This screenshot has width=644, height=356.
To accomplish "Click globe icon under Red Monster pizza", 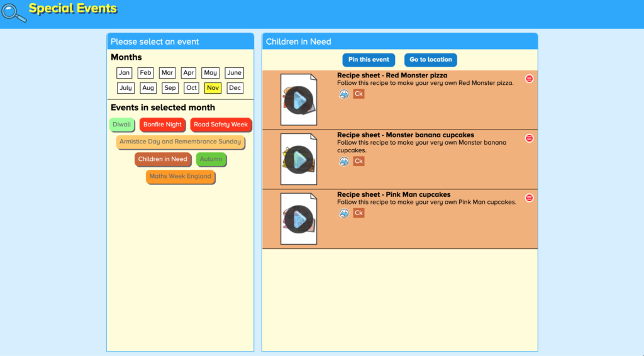I will point(344,94).
